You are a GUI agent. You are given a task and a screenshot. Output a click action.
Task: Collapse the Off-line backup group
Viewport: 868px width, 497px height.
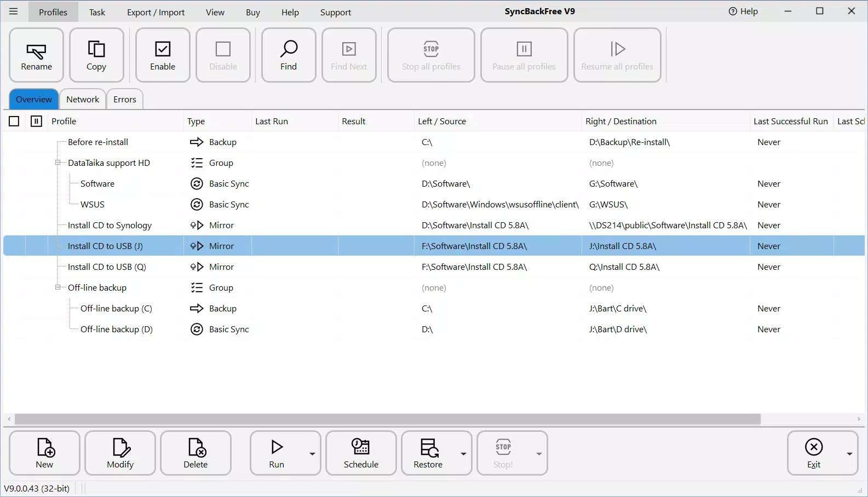coord(58,287)
